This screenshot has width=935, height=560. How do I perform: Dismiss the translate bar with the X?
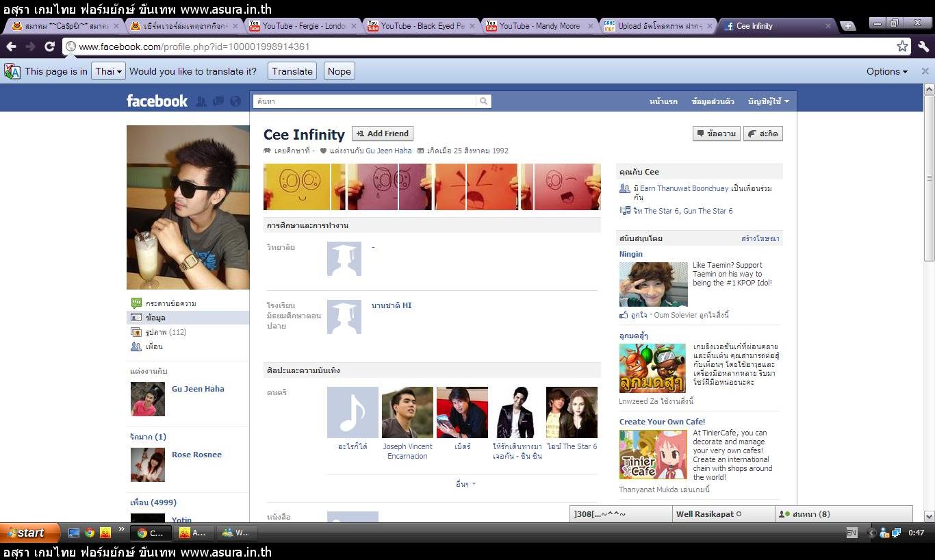tap(925, 71)
